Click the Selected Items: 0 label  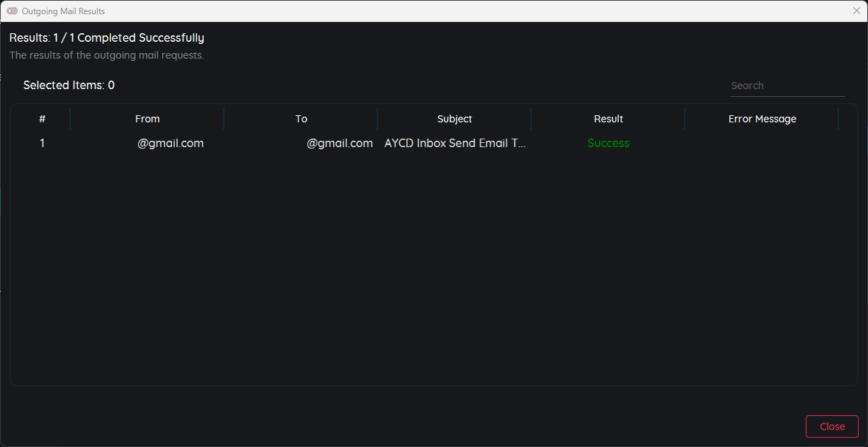coord(69,86)
